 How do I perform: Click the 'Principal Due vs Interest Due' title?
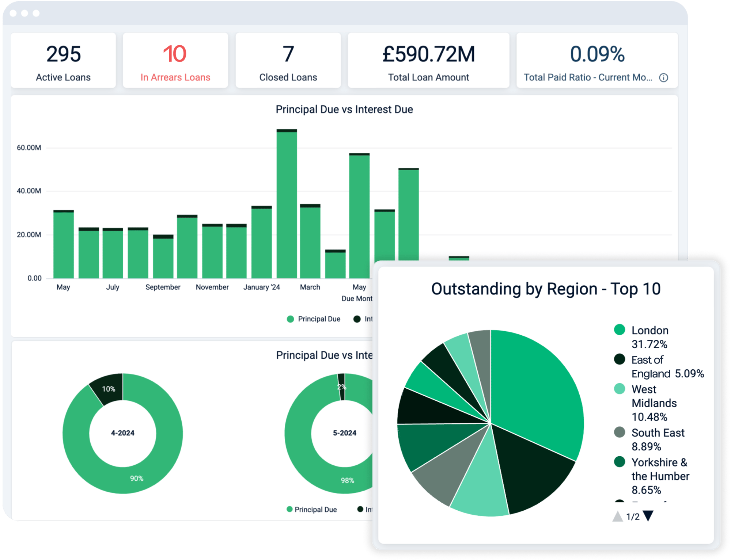click(x=344, y=109)
